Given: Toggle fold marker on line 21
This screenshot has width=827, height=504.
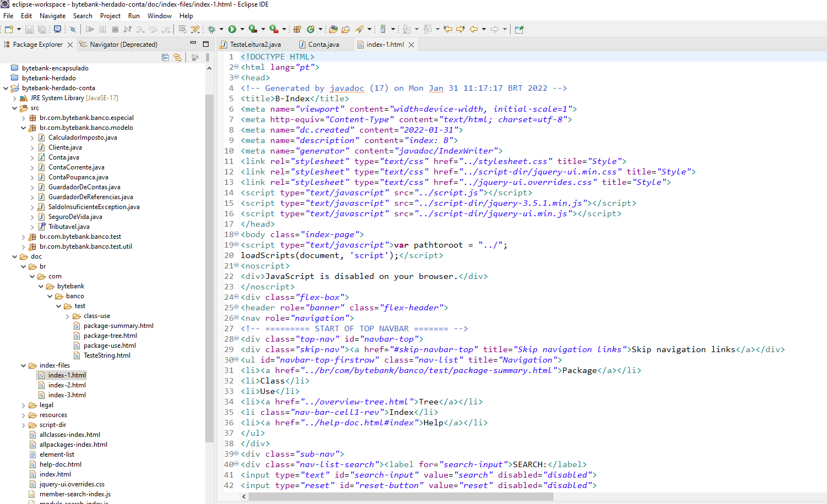Looking at the screenshot, I should coord(237,266).
